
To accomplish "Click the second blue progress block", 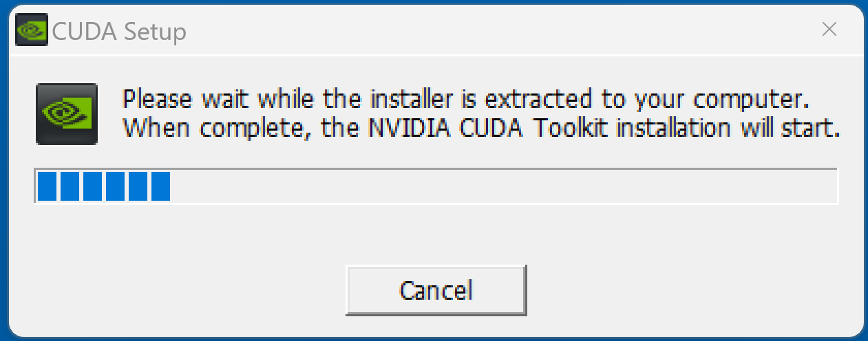I will [70, 186].
